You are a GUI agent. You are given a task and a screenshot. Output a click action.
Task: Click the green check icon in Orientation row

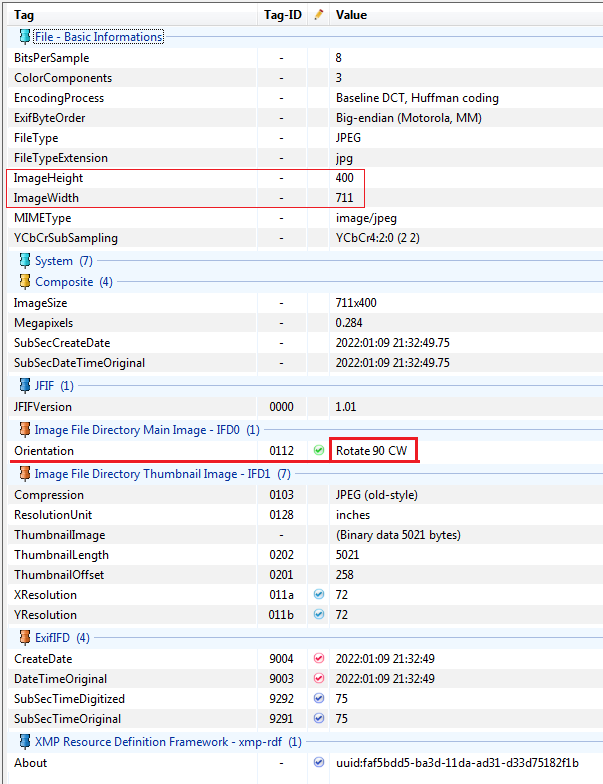(319, 450)
